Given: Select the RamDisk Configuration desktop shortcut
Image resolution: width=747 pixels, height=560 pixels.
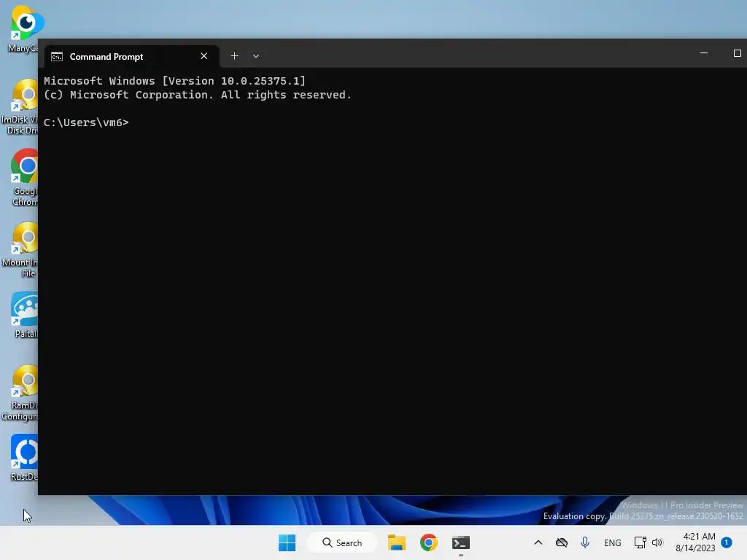Looking at the screenshot, I should pyautogui.click(x=20, y=393).
